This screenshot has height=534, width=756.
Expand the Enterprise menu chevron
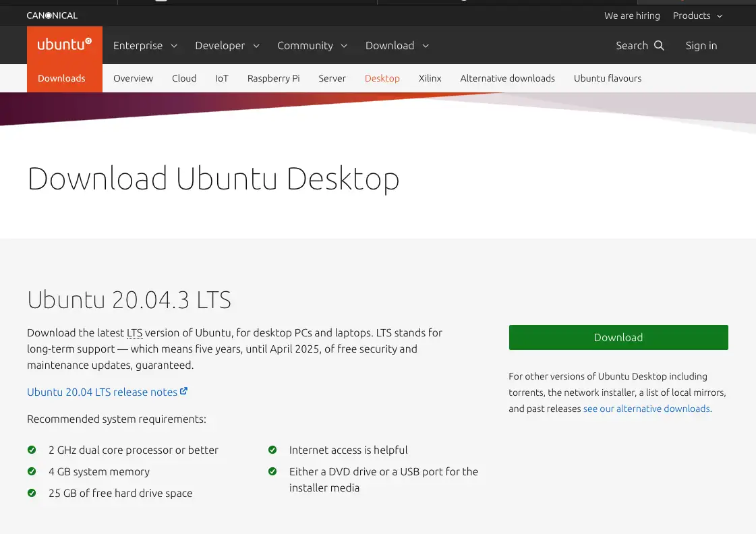click(174, 46)
